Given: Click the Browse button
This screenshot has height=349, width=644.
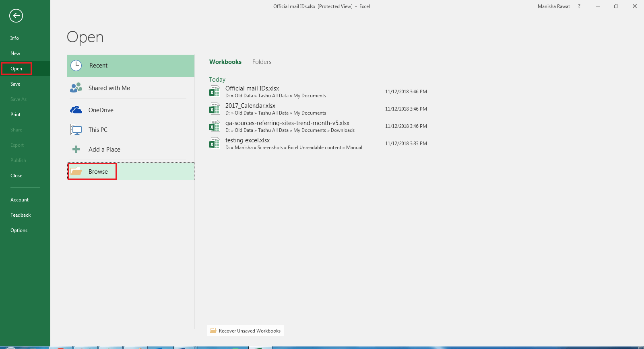Looking at the screenshot, I should [131, 171].
